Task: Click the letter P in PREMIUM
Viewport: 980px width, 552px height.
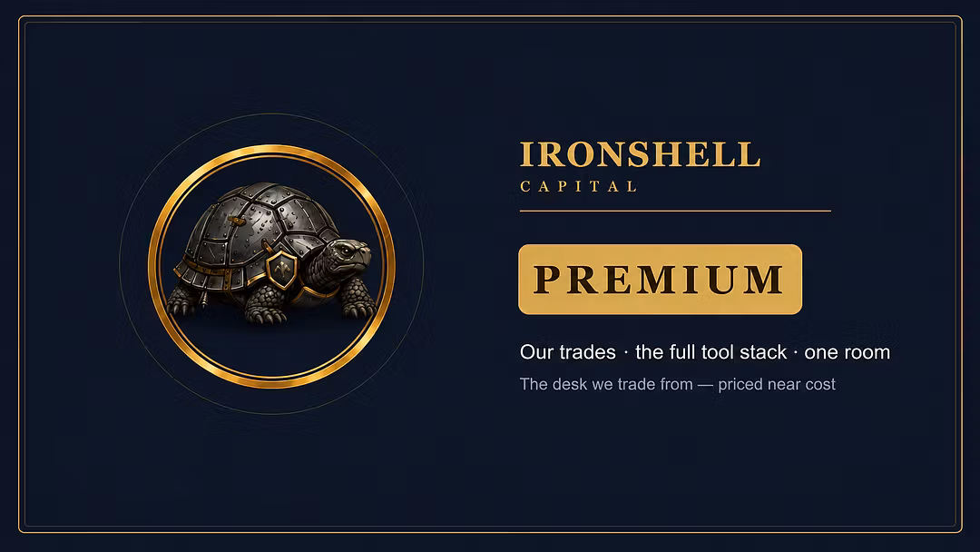Action: 549,280
